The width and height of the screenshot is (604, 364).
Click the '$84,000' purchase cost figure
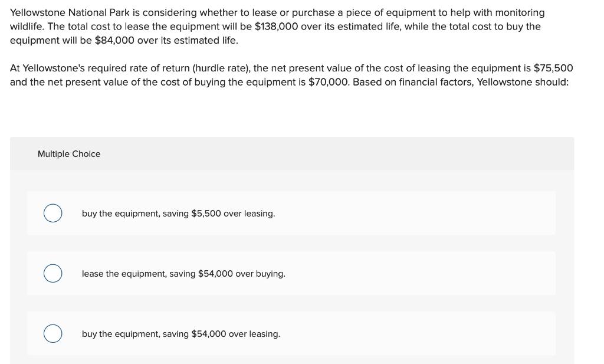click(x=114, y=41)
